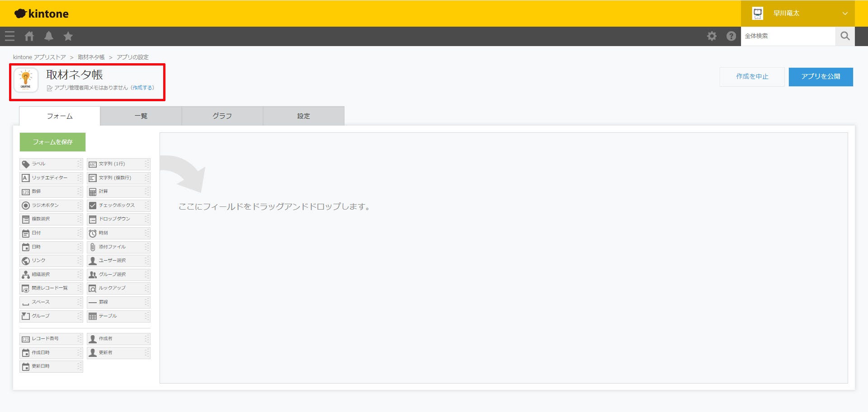Select the リッチエディター field item
The image size is (868, 412).
pyautogui.click(x=51, y=178)
